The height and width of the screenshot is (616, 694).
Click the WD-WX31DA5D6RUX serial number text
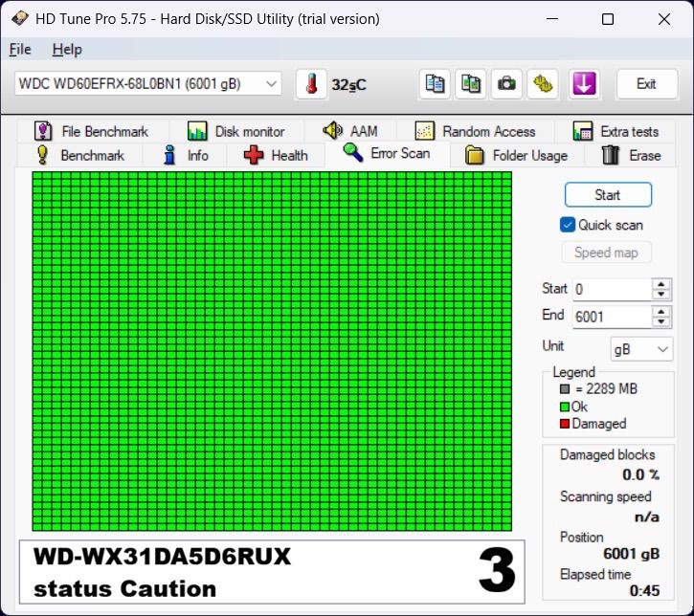click(162, 557)
